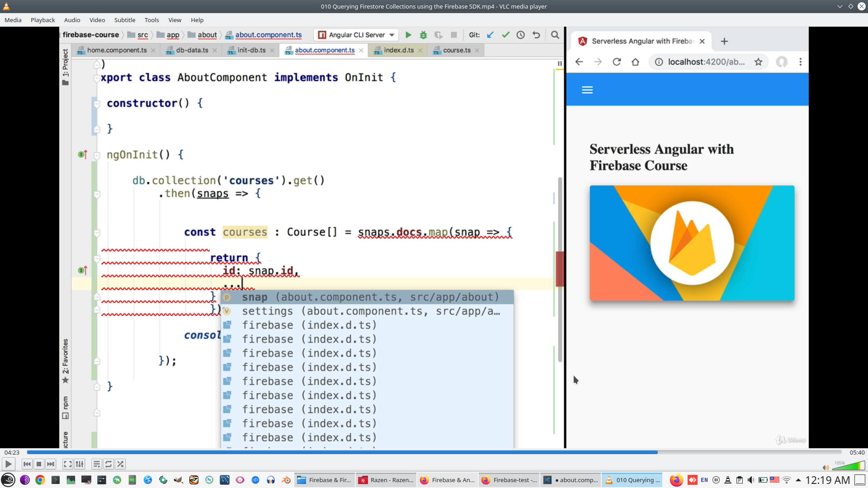Show the VLC playlist

[x=96, y=464]
